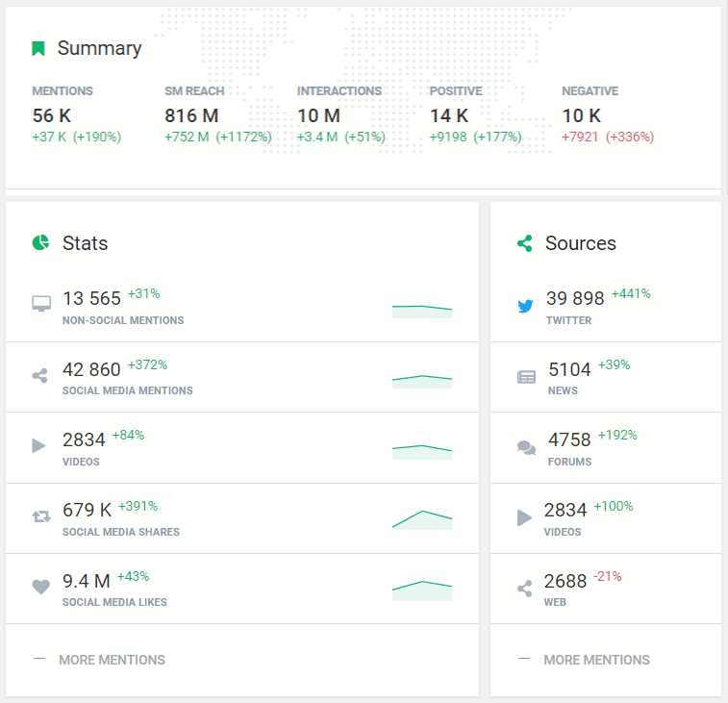Click the +9198 (+177%) positive change
The height and width of the screenshot is (703, 728).
[475, 137]
